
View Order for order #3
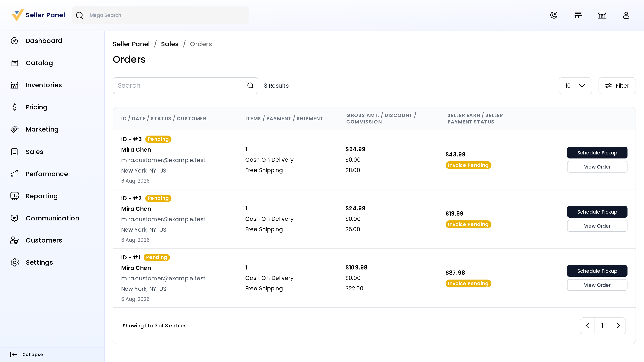[597, 167]
